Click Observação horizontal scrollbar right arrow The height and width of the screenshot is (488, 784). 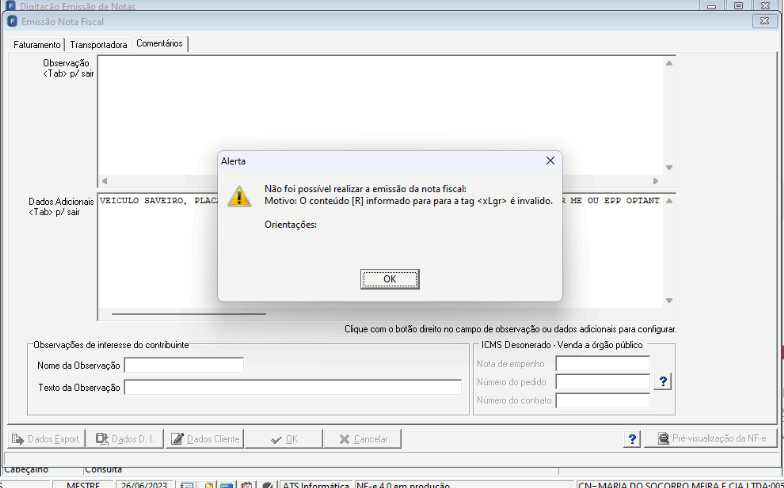tap(656, 180)
